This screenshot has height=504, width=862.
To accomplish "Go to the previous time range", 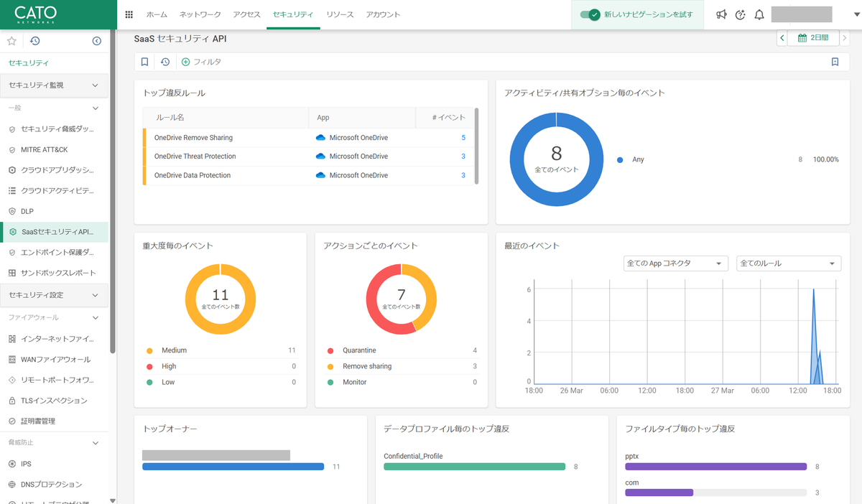I will 782,38.
